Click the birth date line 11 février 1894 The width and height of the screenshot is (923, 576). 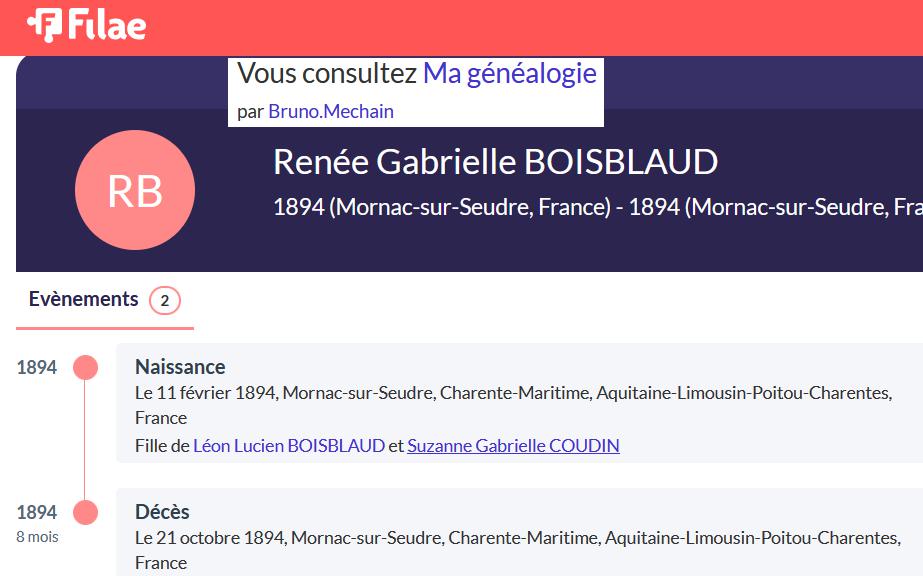pyautogui.click(x=513, y=405)
